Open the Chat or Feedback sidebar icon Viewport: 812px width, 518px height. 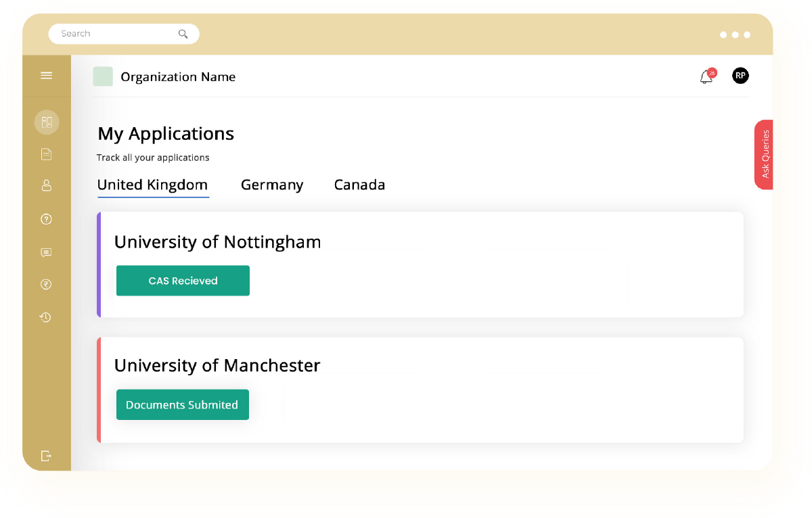tap(46, 252)
